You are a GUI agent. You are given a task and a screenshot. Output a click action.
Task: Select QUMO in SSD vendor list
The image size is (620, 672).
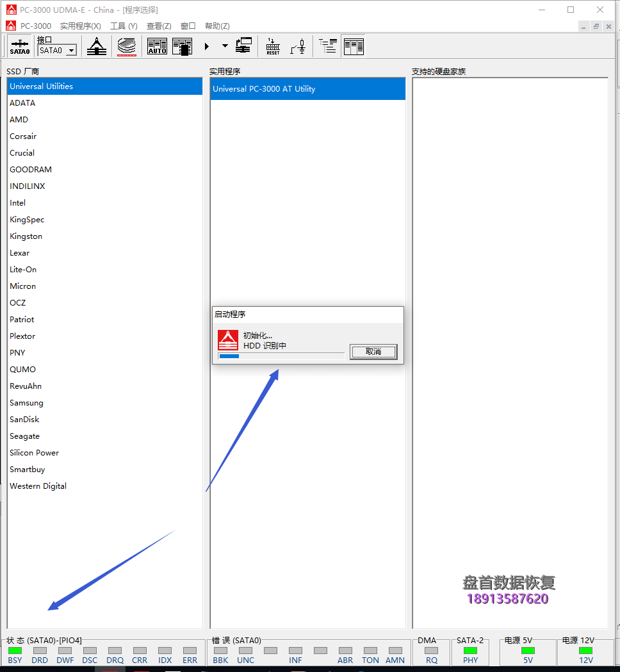[x=104, y=370]
